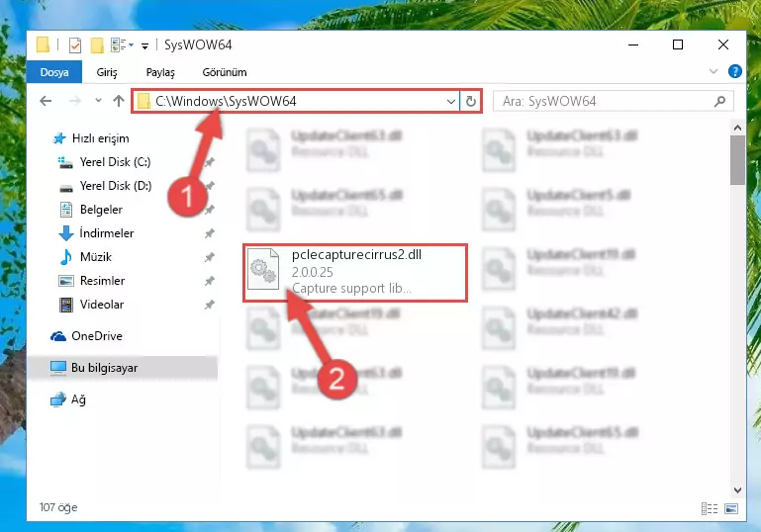Go up one folder level
761x532 pixels.
point(119,101)
